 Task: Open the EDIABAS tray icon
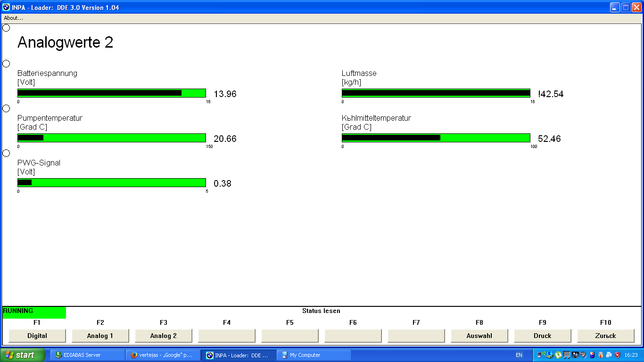pos(550,355)
